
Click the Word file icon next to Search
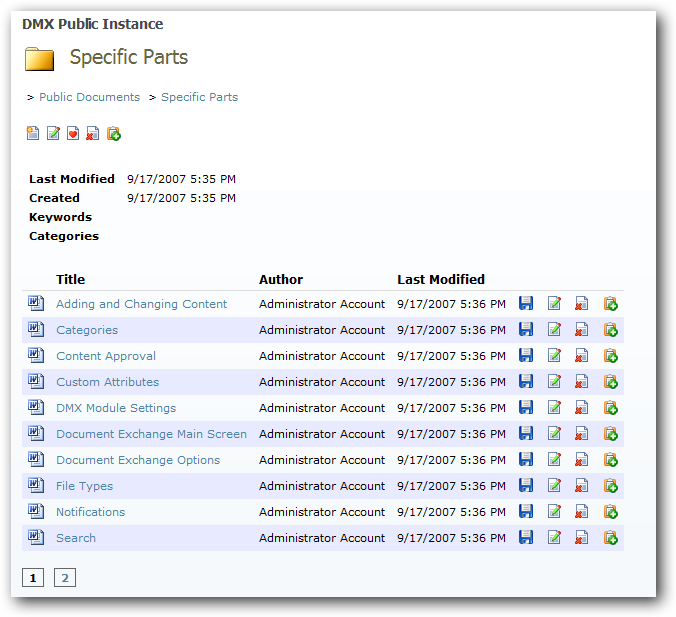pyautogui.click(x=36, y=537)
